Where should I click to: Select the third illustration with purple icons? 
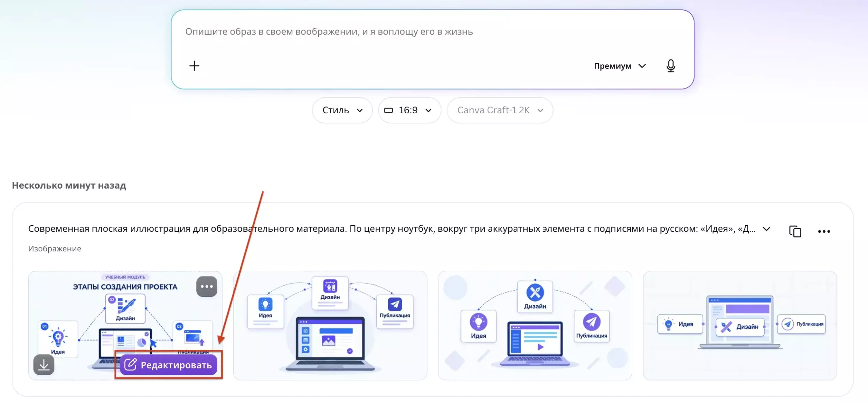point(535,326)
